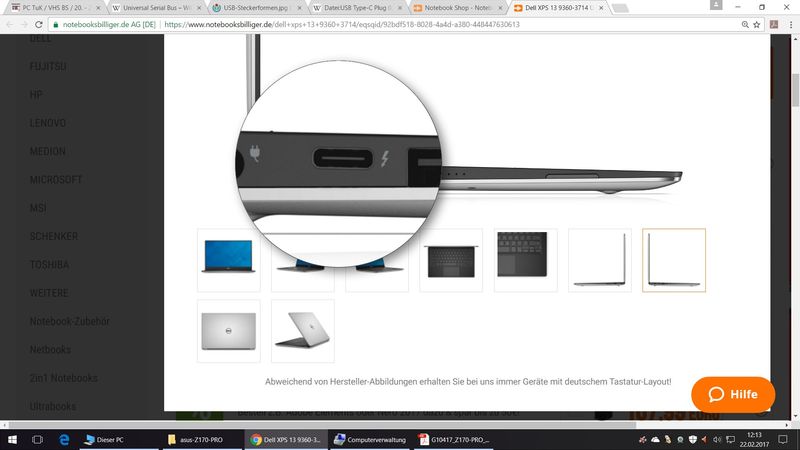Image resolution: width=800 pixels, height=450 pixels.
Task: Go forward with the browser forward arrow
Action: point(24,24)
